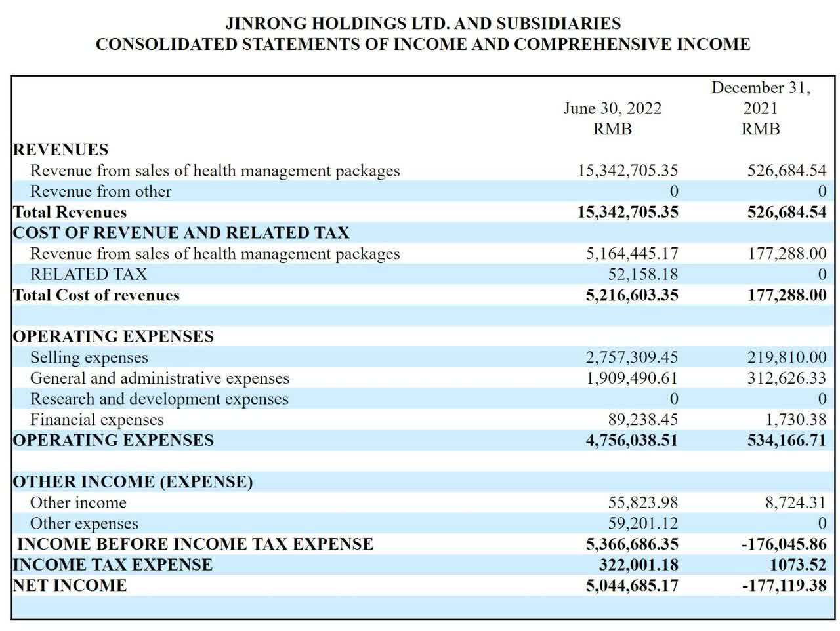Viewport: 840px width, 631px height.
Task: Click the value 5,164,445.17
Action: 632,254
